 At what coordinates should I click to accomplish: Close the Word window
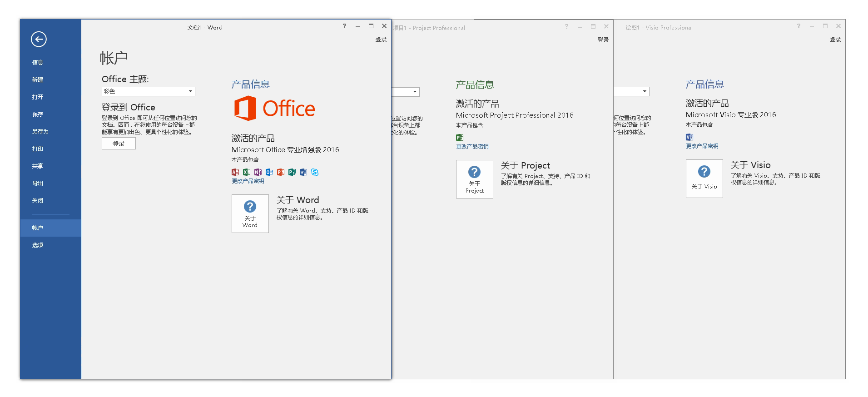pos(384,26)
